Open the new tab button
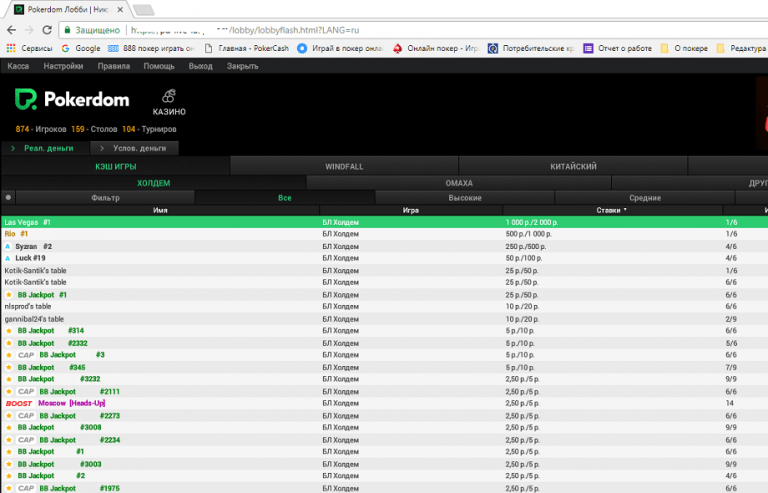 (143, 10)
